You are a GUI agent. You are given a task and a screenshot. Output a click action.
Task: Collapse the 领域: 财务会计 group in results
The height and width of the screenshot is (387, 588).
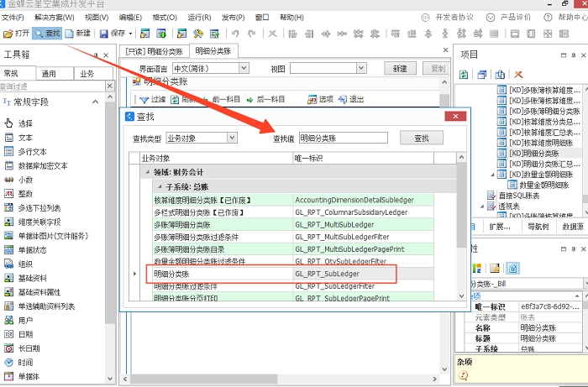click(x=146, y=172)
